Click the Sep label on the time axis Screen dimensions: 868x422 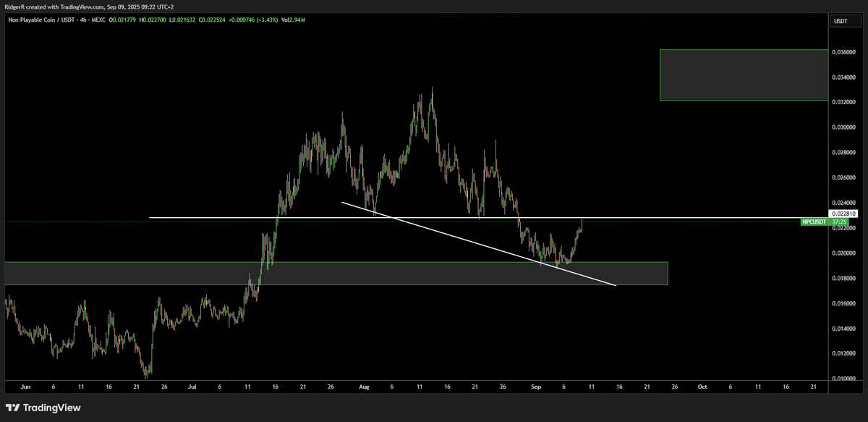pyautogui.click(x=535, y=387)
